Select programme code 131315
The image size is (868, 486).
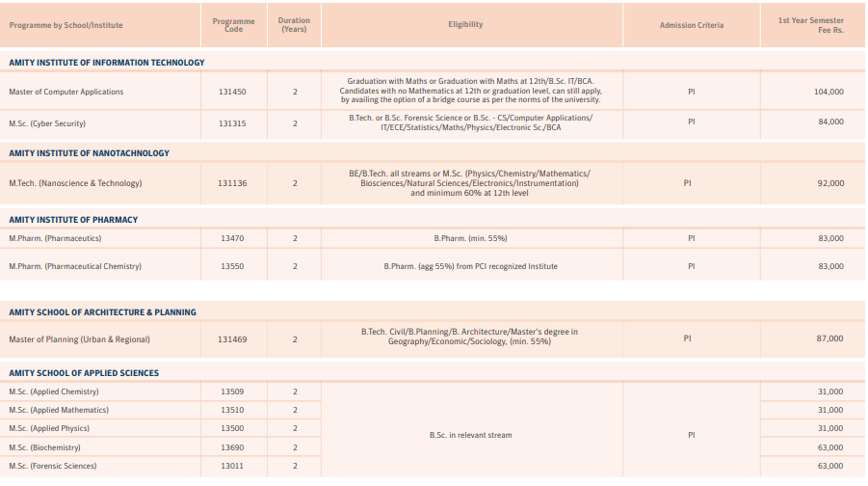click(232, 123)
